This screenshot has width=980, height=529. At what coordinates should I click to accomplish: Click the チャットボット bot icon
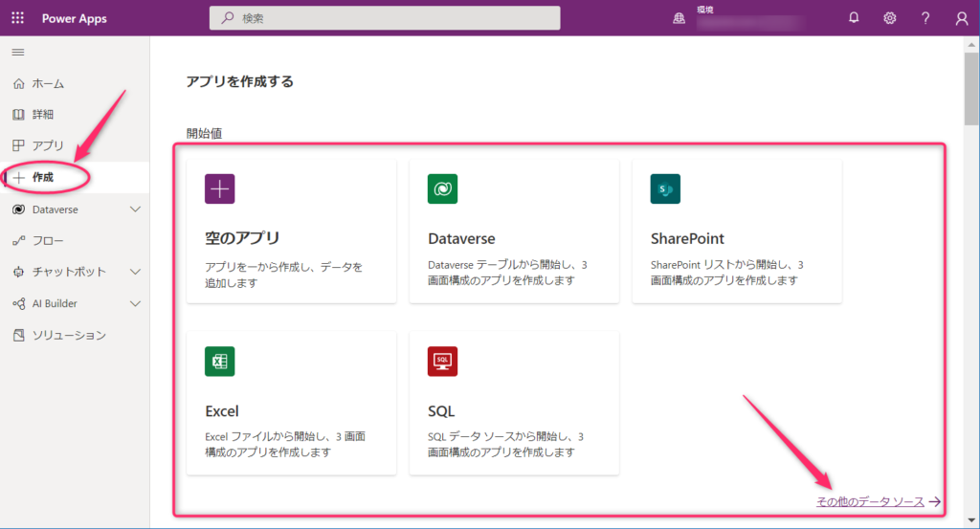[19, 272]
